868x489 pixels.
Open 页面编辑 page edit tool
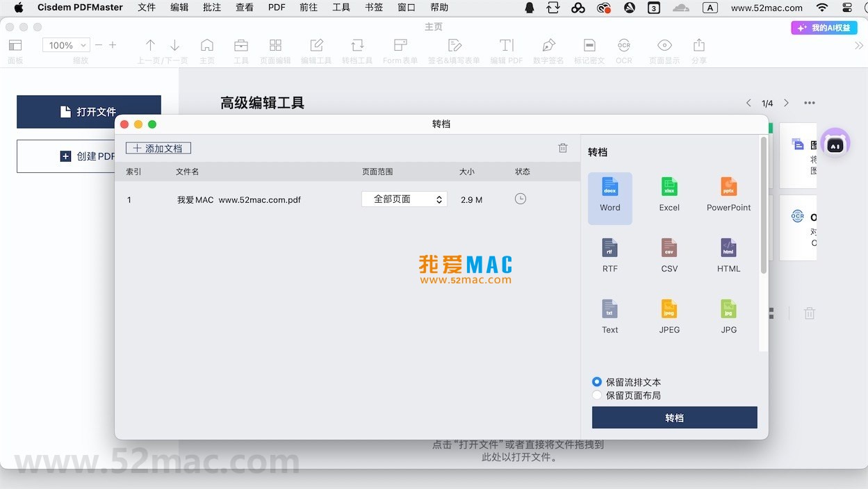pyautogui.click(x=275, y=45)
